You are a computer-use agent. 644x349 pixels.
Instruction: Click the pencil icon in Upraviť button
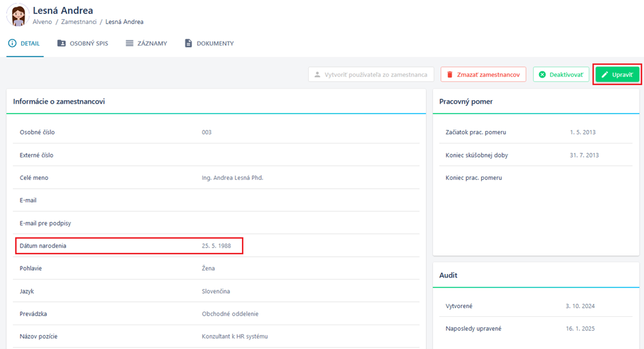pos(604,74)
